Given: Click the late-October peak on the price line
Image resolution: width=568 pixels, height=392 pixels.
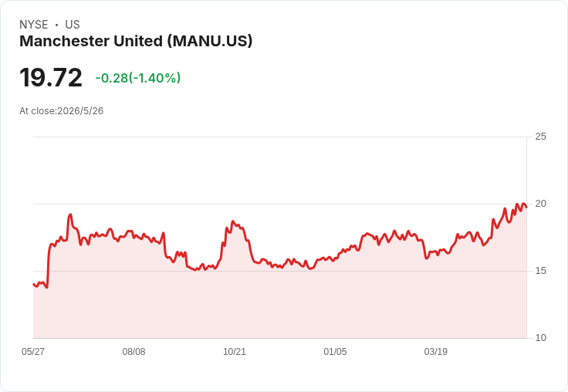Looking at the screenshot, I should click(232, 221).
